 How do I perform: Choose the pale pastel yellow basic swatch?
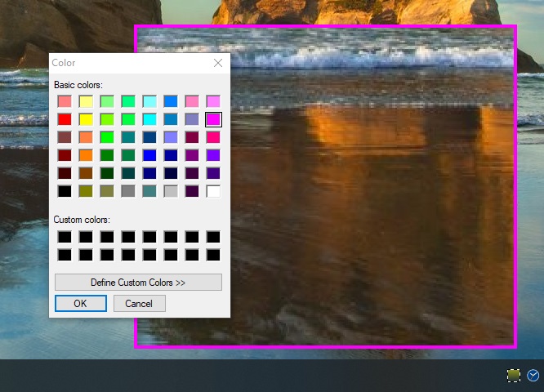click(x=86, y=101)
